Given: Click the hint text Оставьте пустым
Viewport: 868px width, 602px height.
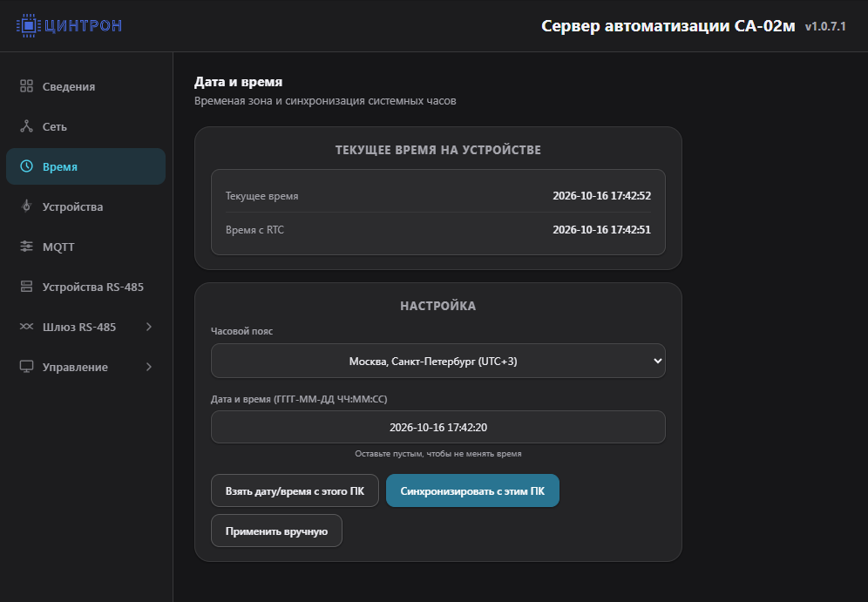Looking at the screenshot, I should coord(438,454).
